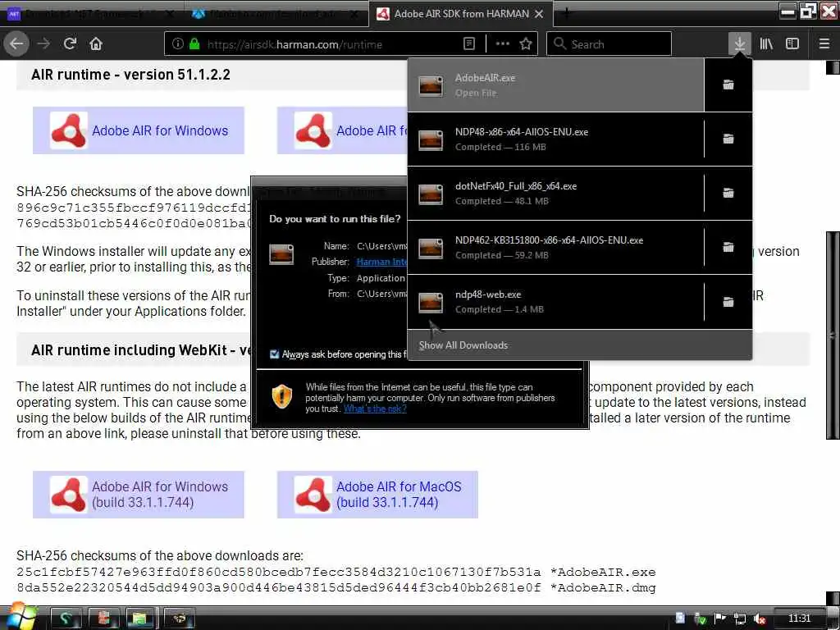The image size is (840, 630).
Task: Open containing folder for dotNetFx40_Full_x86_x64.exe
Action: click(x=728, y=193)
